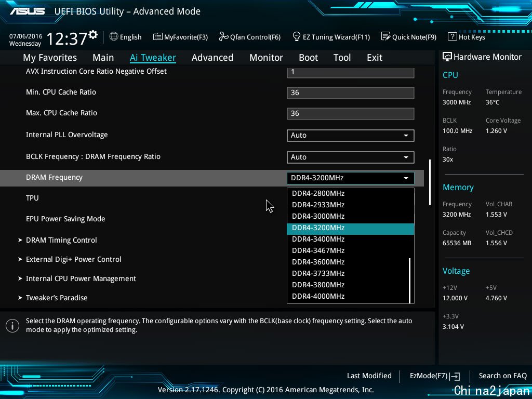The width and height of the screenshot is (532, 399).
Task: Switch to the Main tab
Action: [x=103, y=58]
